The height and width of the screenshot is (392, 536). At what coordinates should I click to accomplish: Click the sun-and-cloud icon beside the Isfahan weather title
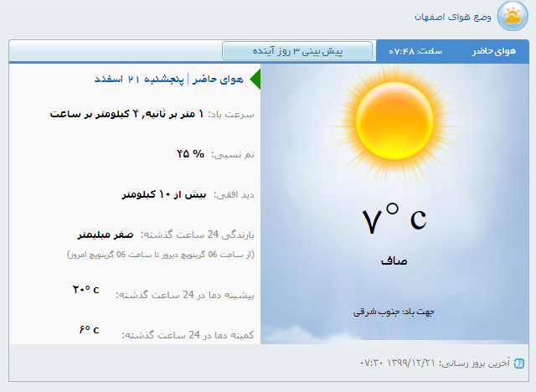[513, 16]
